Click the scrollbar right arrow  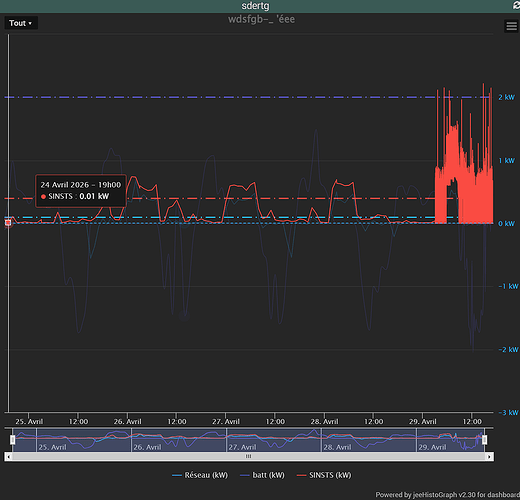click(x=489, y=457)
